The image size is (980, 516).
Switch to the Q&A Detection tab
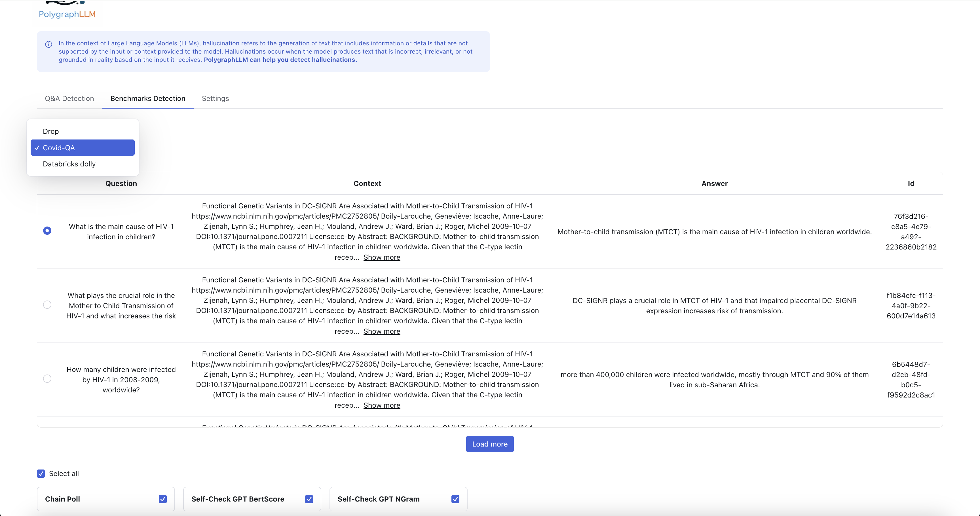click(x=69, y=98)
